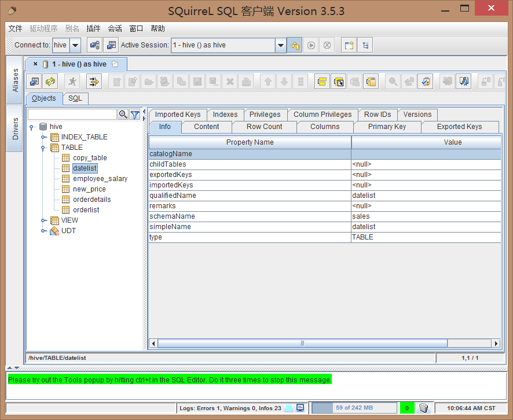Screen dimensions: 513x420
Task: Collapse the TABLE node
Action: pyautogui.click(x=43, y=148)
